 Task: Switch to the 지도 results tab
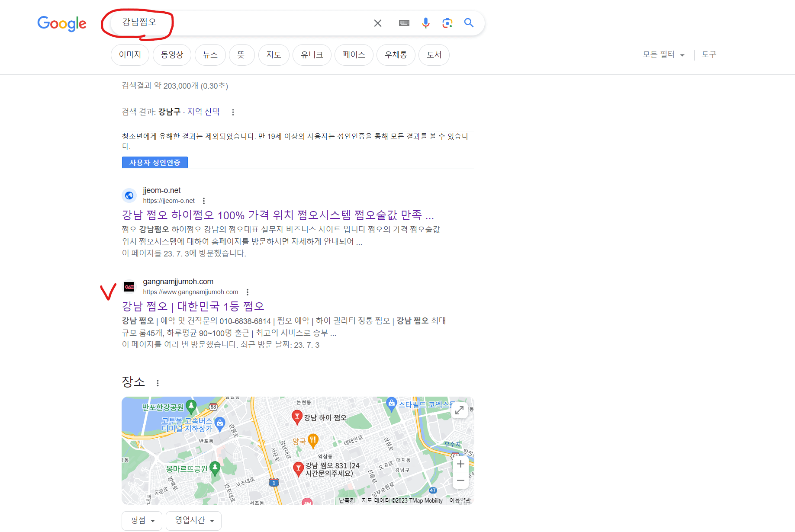coord(274,55)
